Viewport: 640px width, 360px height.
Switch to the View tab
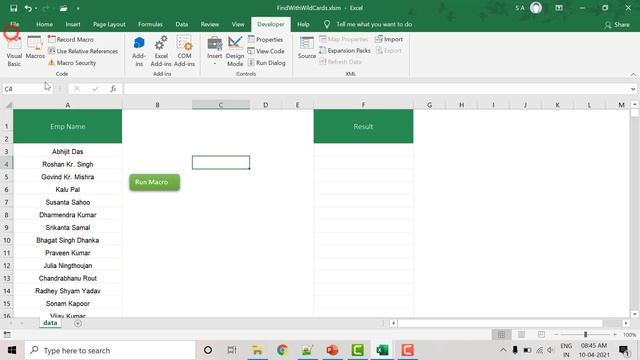(238, 24)
